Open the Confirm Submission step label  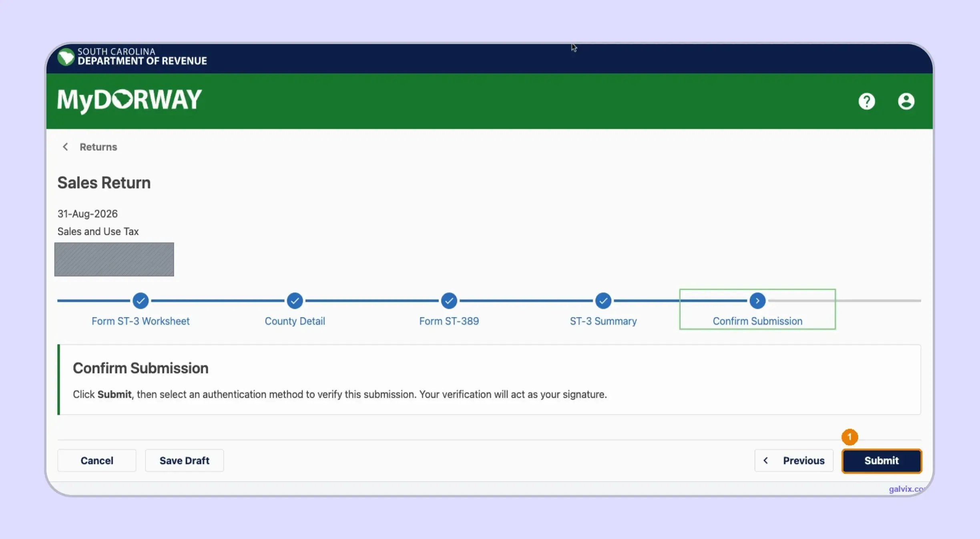[757, 321]
